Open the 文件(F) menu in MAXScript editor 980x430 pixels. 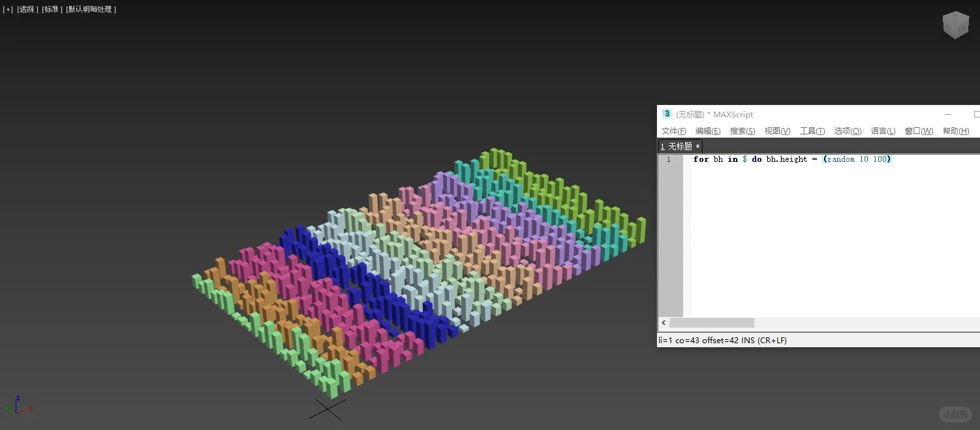(673, 131)
